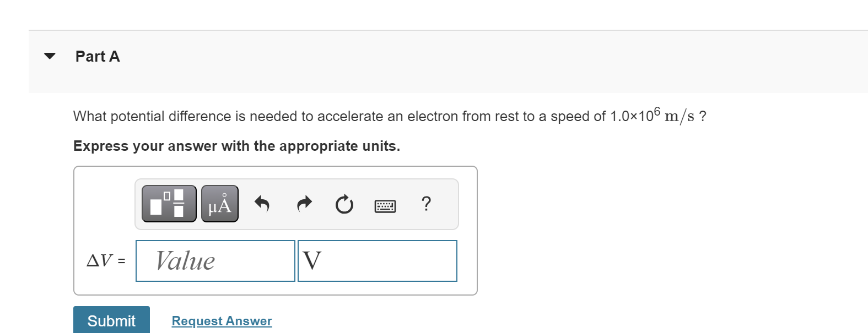Screen dimensions: 868x333
Task: Select the exponent template builder icon
Action: tap(168, 203)
